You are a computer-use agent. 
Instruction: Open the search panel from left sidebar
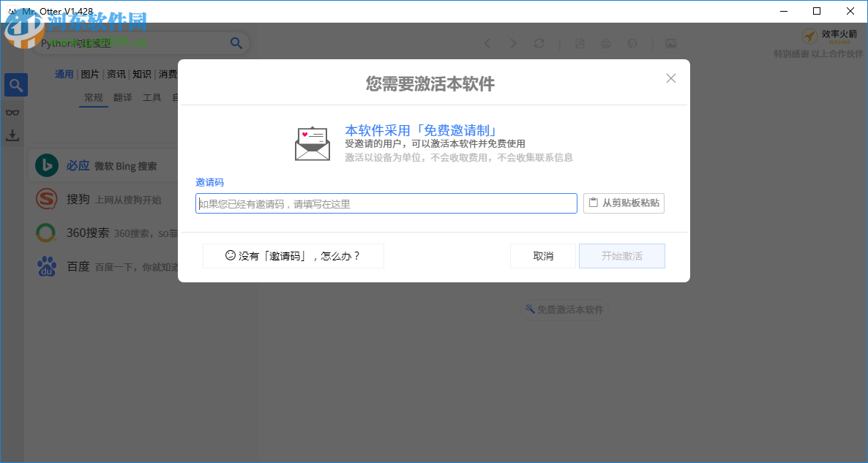(16, 85)
